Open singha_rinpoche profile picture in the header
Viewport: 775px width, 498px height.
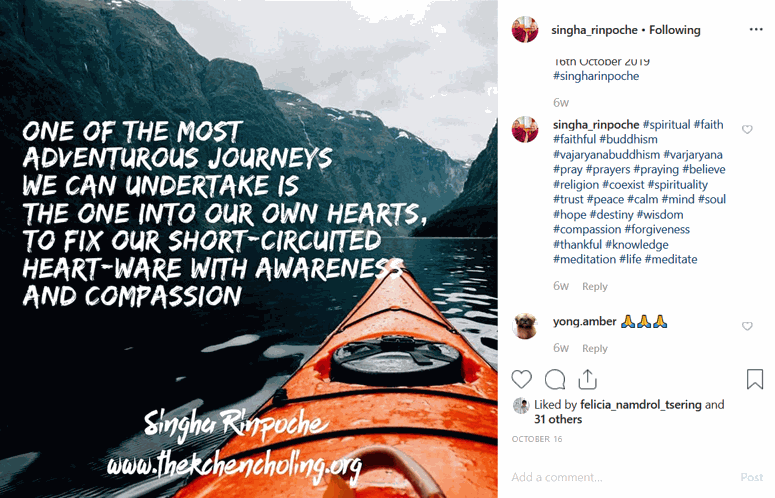coord(524,29)
